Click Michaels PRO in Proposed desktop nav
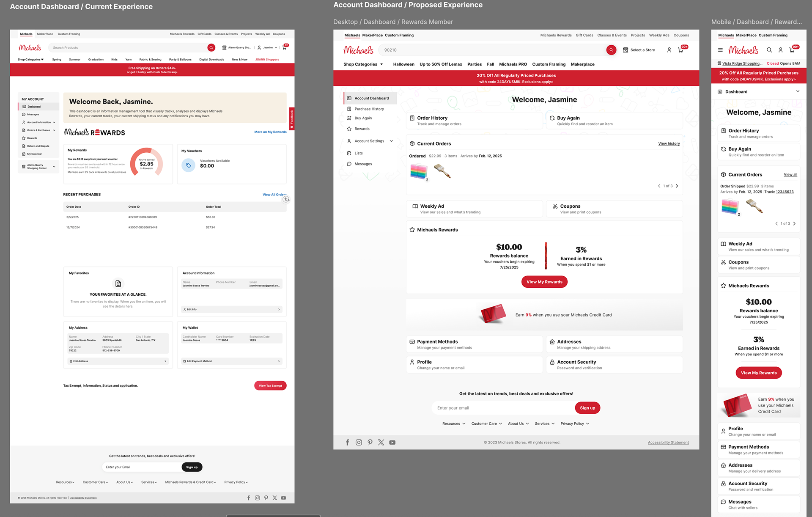This screenshot has width=812, height=517. pos(513,64)
